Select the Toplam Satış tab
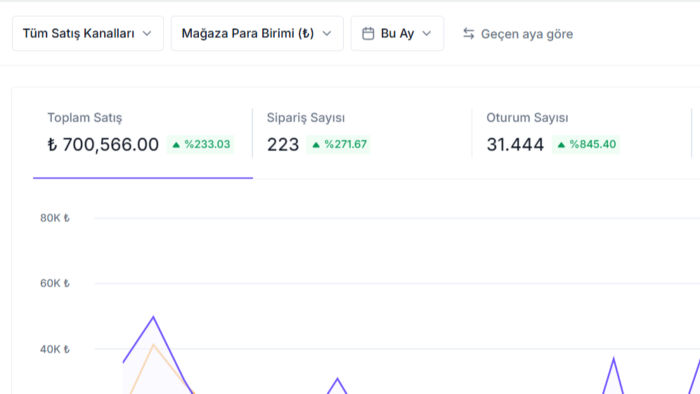Screen dimensions: 700x394 (x=143, y=133)
